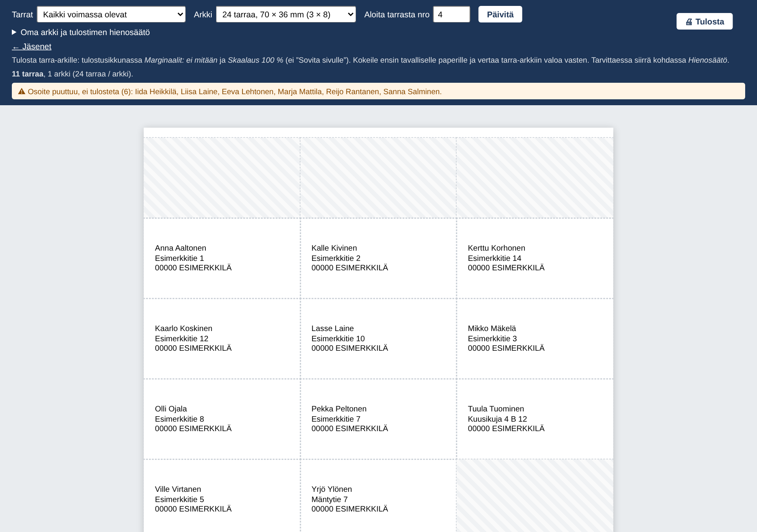The height and width of the screenshot is (532, 757).
Task: Open the Arkki sheet size dropdown
Action: click(x=286, y=15)
